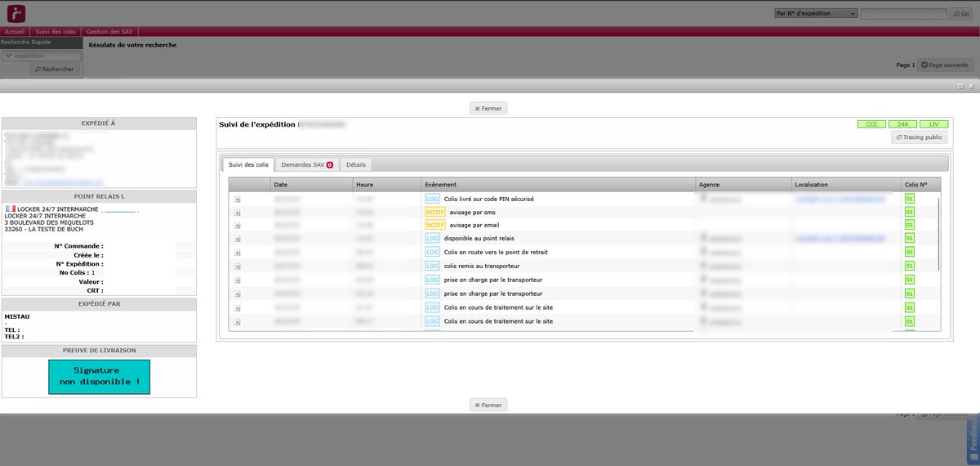Click the Heure column header
Screen dimensions: 980x466
click(387, 185)
